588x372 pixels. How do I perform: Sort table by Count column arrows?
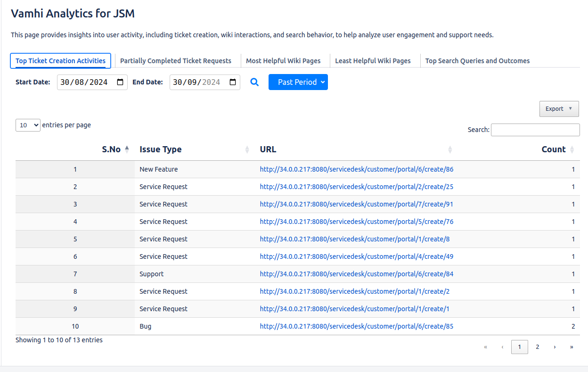point(572,149)
